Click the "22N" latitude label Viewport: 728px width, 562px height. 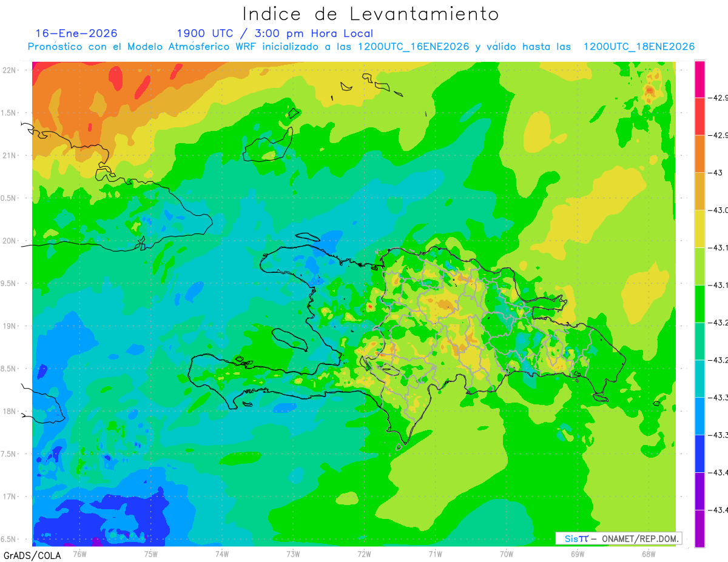pos(10,70)
